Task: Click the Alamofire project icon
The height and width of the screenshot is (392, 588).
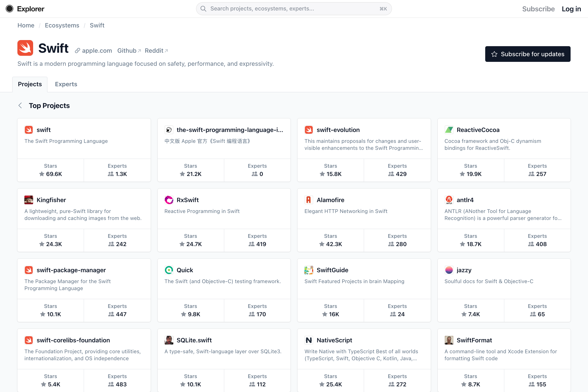Action: [x=309, y=200]
